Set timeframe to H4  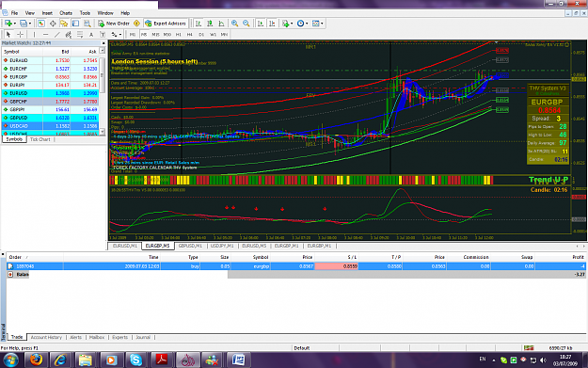190,35
